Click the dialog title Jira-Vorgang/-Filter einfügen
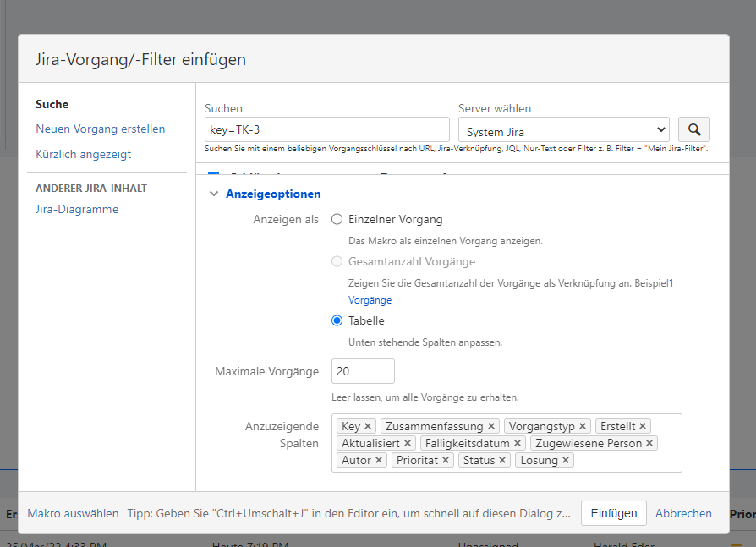The height and width of the screenshot is (547, 756). (140, 59)
